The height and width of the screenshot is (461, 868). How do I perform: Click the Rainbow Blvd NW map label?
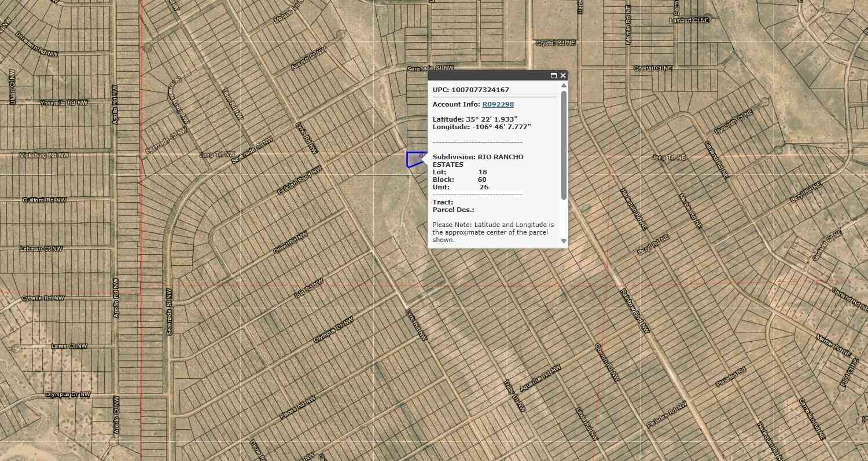click(x=635, y=310)
